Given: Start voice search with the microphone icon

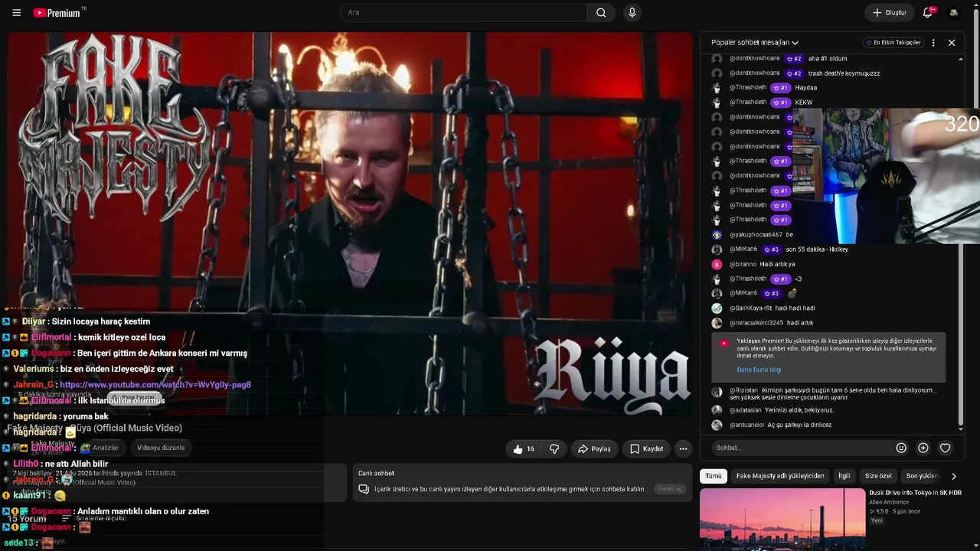Looking at the screenshot, I should pos(632,13).
